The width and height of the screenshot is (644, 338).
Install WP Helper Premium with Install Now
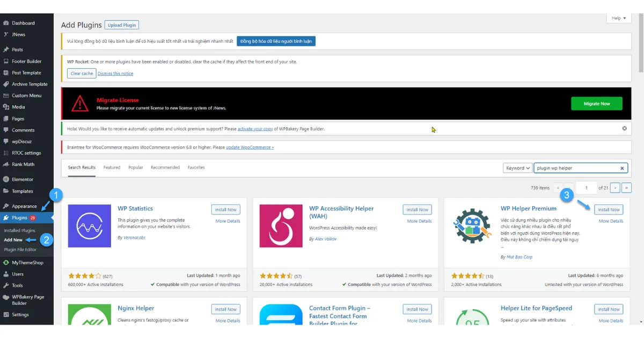[x=609, y=210]
